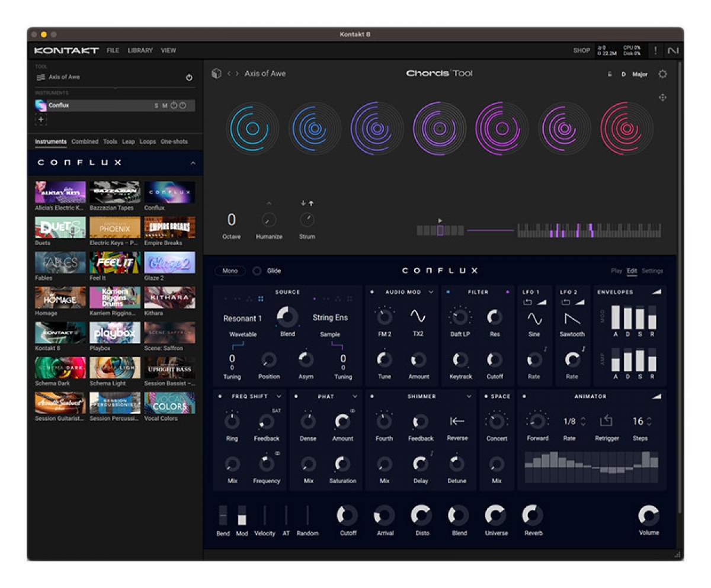The height and width of the screenshot is (588, 711).
Task: Click the exclamation alert icon in header
Action: [x=656, y=50]
